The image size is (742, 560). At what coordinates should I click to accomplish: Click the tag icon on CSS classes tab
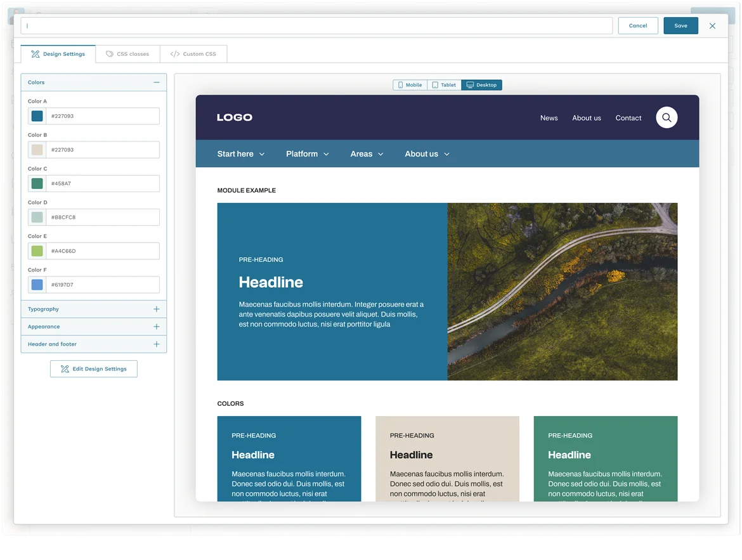tap(109, 54)
